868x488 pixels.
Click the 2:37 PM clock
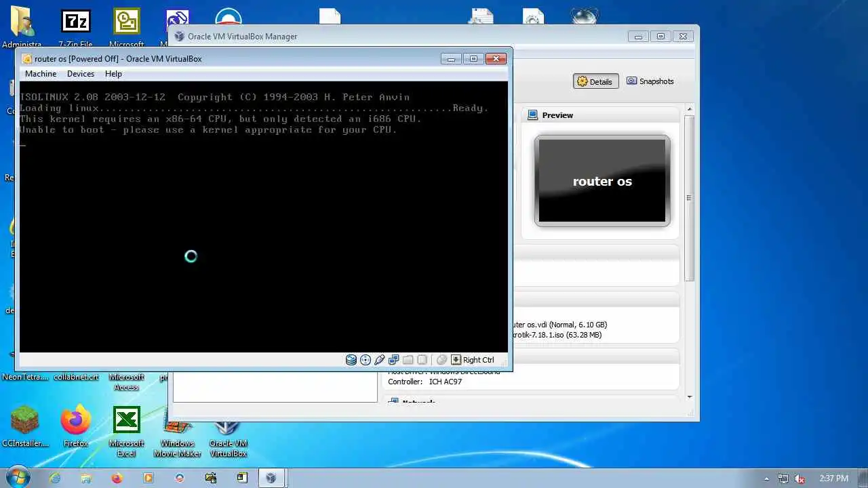click(833, 479)
